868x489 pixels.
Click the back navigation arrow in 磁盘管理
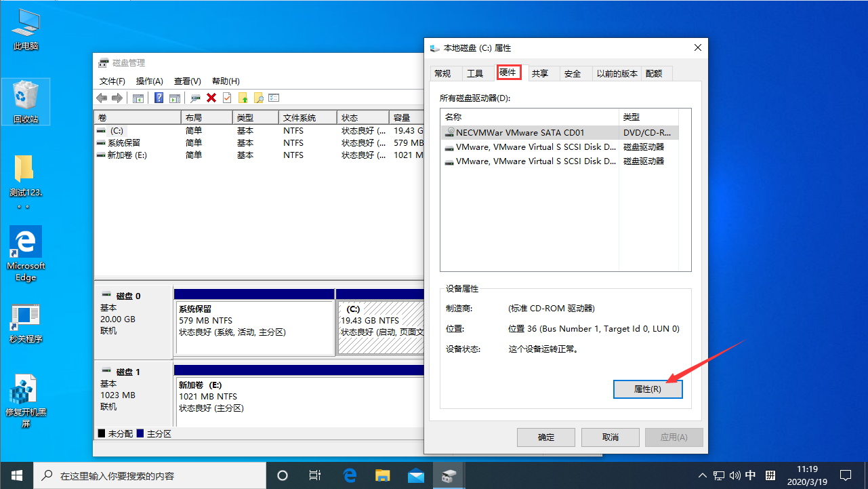[x=102, y=98]
